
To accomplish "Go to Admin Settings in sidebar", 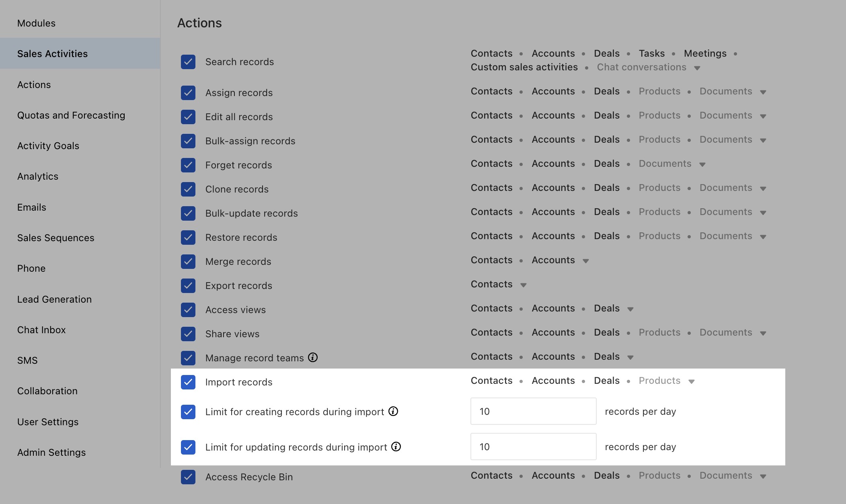I will 51,453.
